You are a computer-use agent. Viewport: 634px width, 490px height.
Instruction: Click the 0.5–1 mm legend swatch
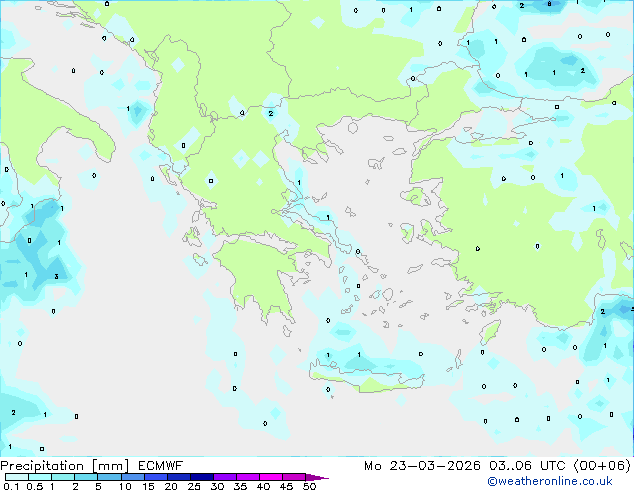click(x=40, y=477)
